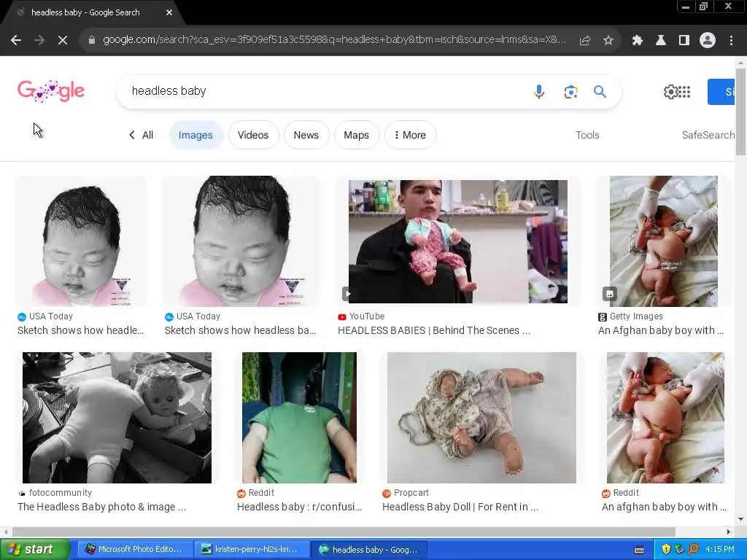
Task: Open first USA Today sketch thumbnail
Action: click(81, 241)
